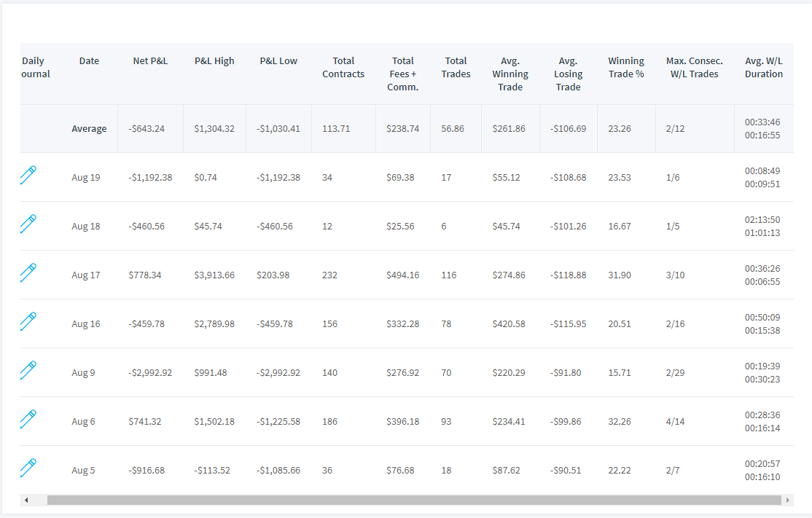Click the Aug 5 date cell
The height and width of the screenshot is (518, 812).
tap(83, 471)
